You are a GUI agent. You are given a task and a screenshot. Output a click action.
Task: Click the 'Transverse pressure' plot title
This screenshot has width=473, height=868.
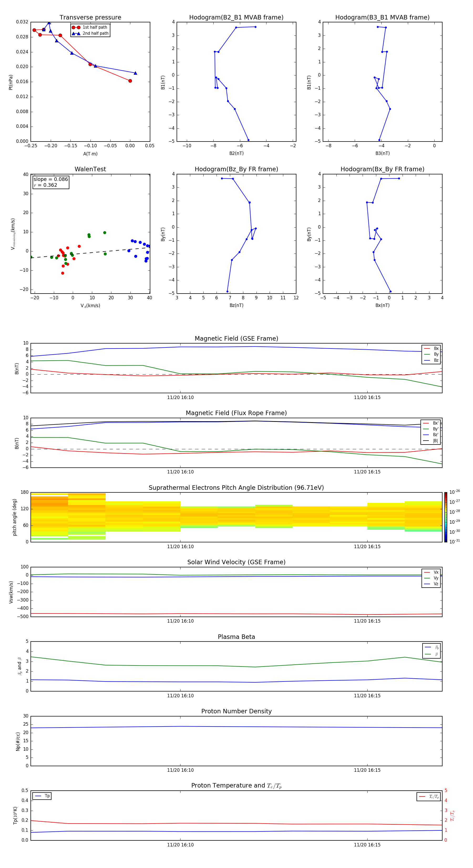point(90,17)
